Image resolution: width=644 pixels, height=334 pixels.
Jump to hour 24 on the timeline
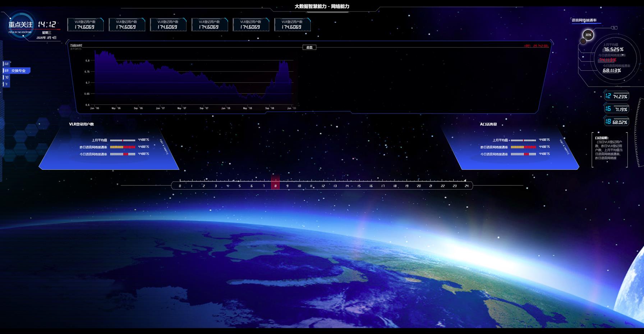[466, 186]
